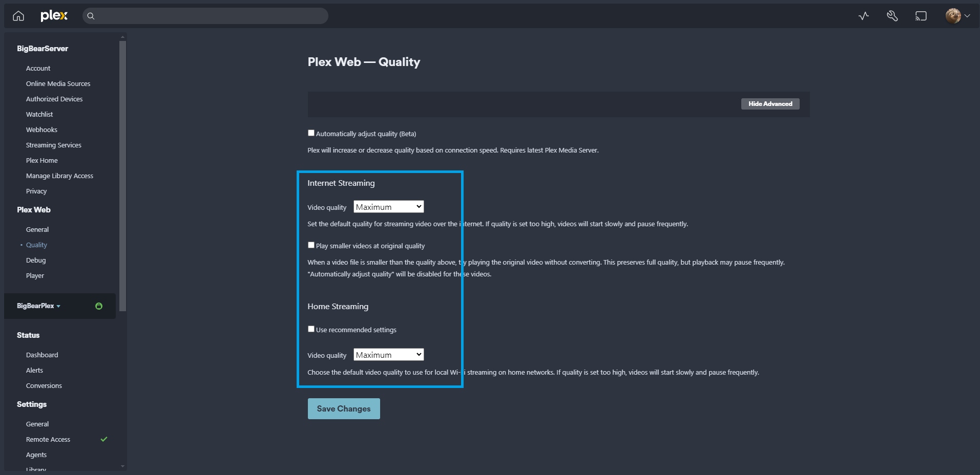
Task: Select General under Settings
Action: [37, 424]
